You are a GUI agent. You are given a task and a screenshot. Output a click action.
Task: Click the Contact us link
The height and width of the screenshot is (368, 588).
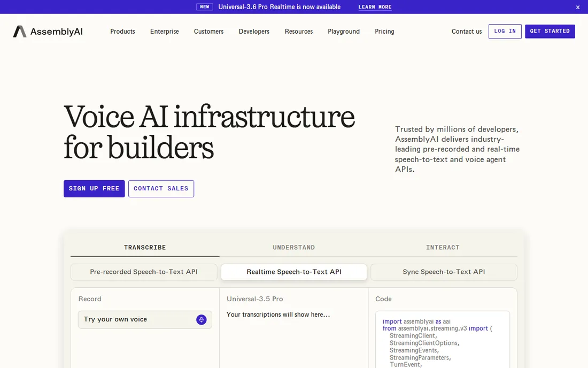(467, 32)
